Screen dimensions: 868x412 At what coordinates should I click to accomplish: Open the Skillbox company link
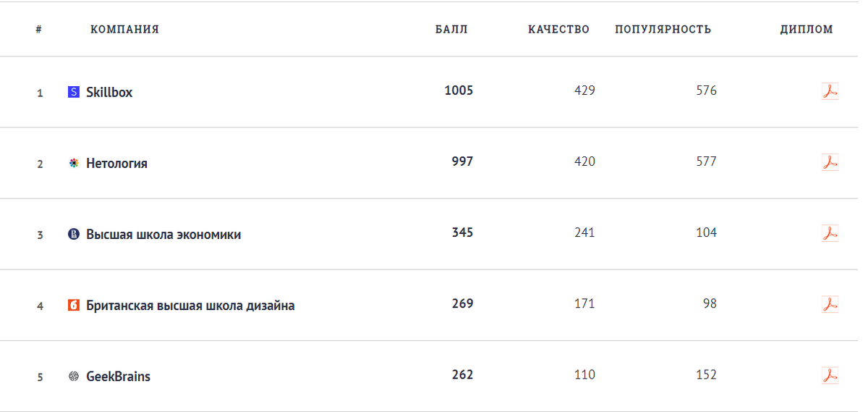[x=109, y=92]
